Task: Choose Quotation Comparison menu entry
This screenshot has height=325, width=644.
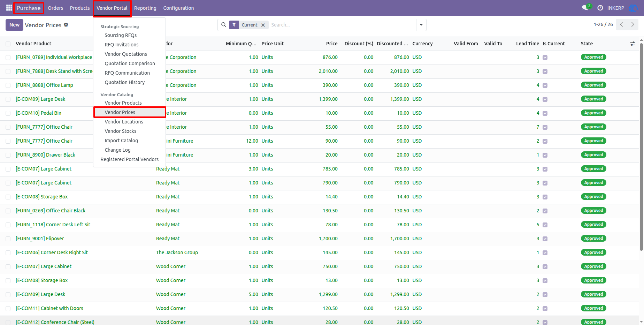Action: [130, 63]
